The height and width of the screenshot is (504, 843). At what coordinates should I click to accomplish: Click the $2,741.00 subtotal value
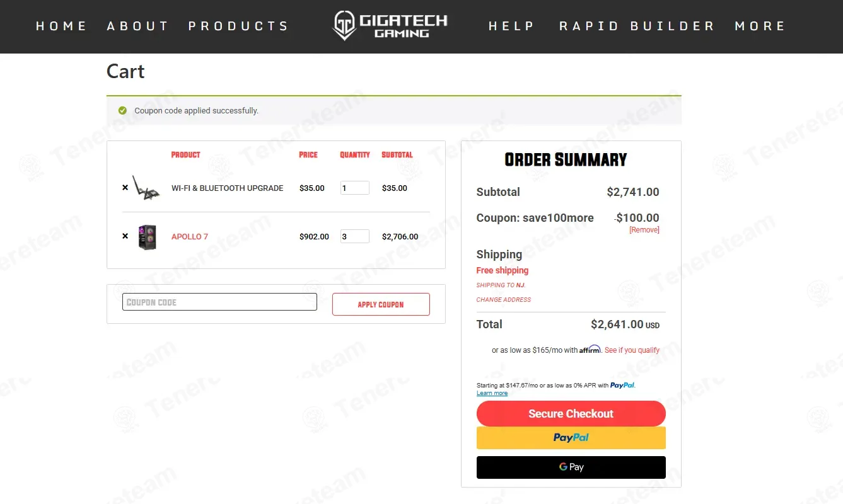pyautogui.click(x=633, y=192)
